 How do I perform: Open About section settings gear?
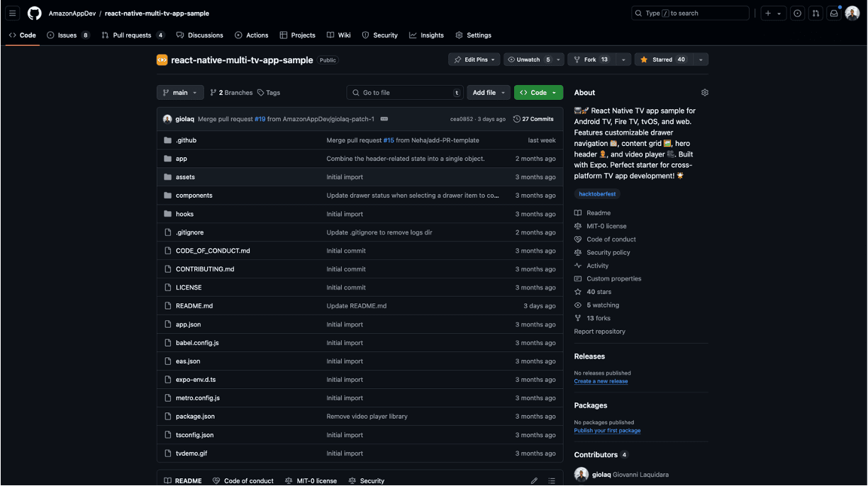click(x=704, y=93)
